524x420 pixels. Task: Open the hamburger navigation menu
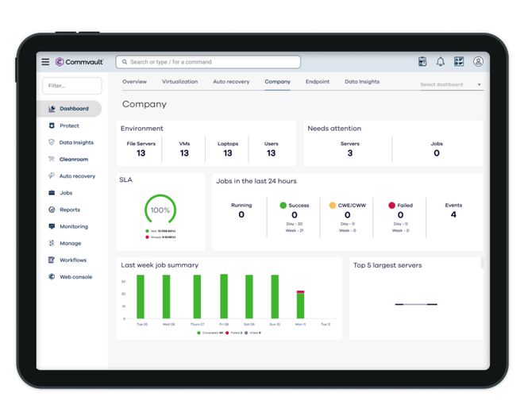(x=45, y=62)
